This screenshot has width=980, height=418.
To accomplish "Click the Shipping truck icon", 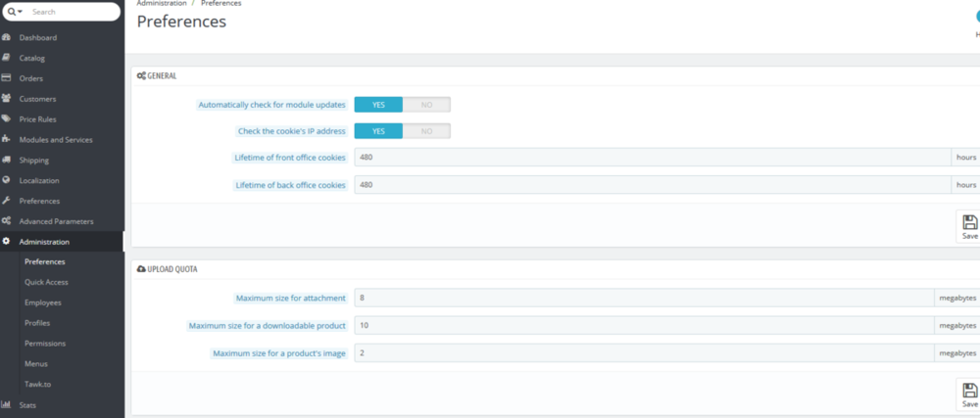I will click(7, 160).
